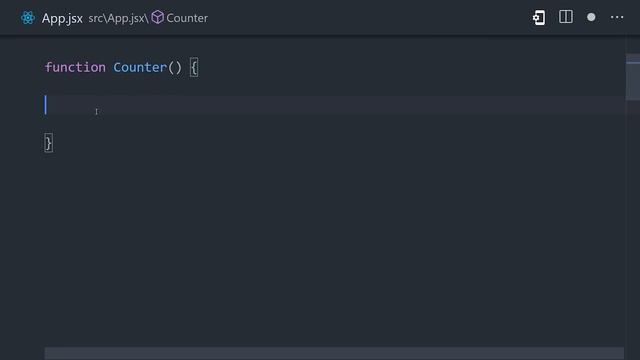Viewport: 640px width, 360px height.
Task: Open the src folder breadcrumb
Action: pyautogui.click(x=96, y=18)
